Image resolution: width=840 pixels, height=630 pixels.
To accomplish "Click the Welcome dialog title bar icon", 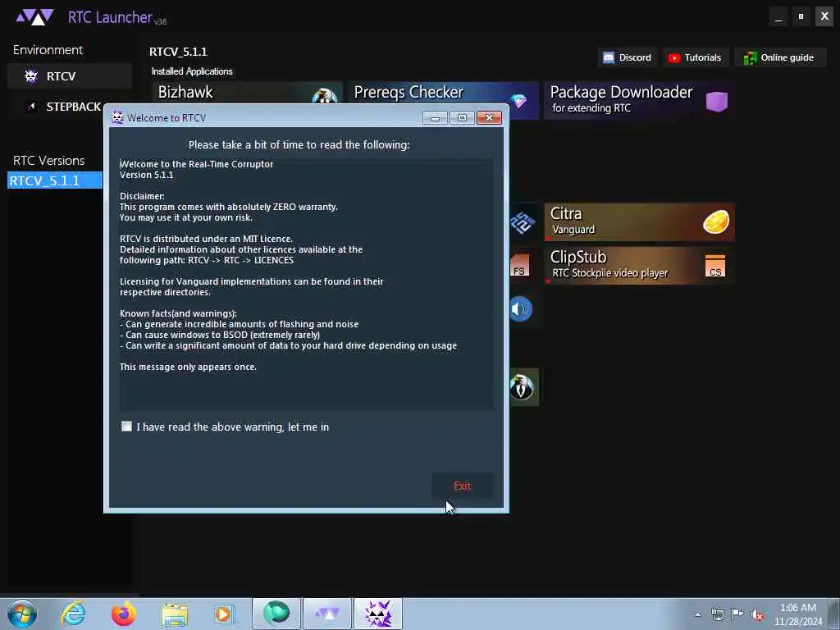I will click(x=117, y=117).
